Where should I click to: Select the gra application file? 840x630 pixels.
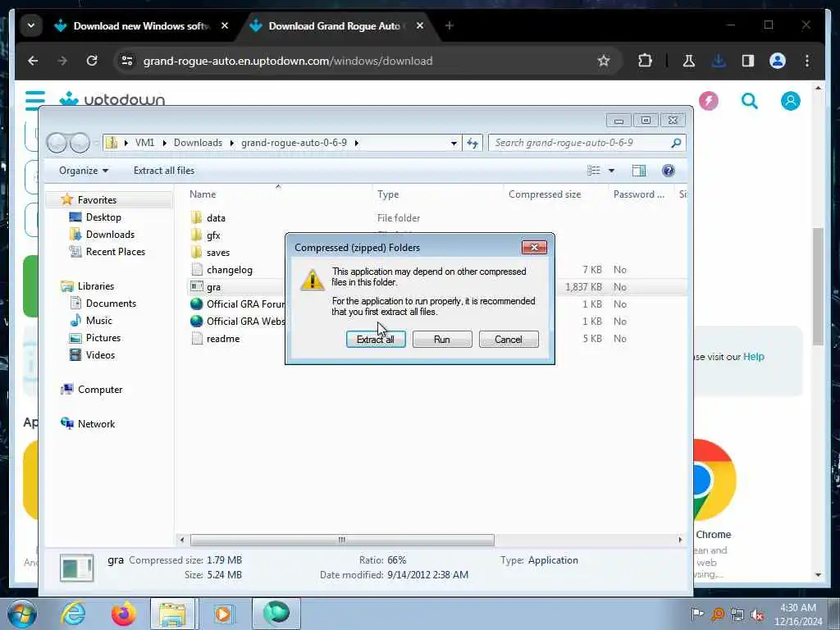(x=213, y=286)
